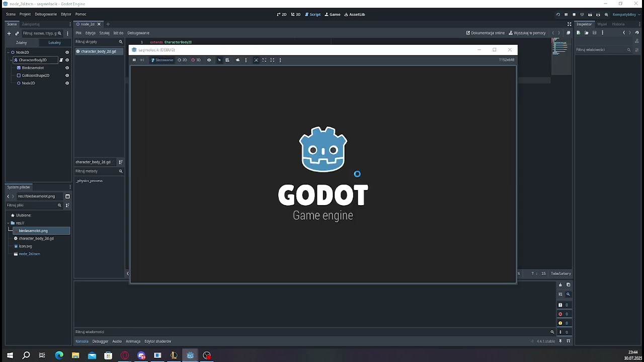Screen dimensions: 644x362
Task: Pause game in the DEBUG window toolbar
Action: coord(134,60)
